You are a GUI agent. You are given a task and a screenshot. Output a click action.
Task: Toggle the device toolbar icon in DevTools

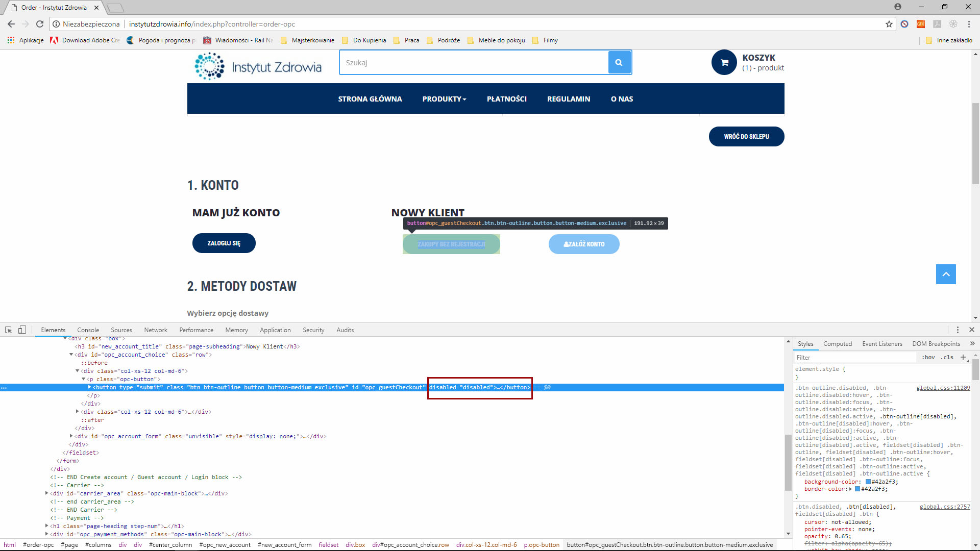point(22,330)
